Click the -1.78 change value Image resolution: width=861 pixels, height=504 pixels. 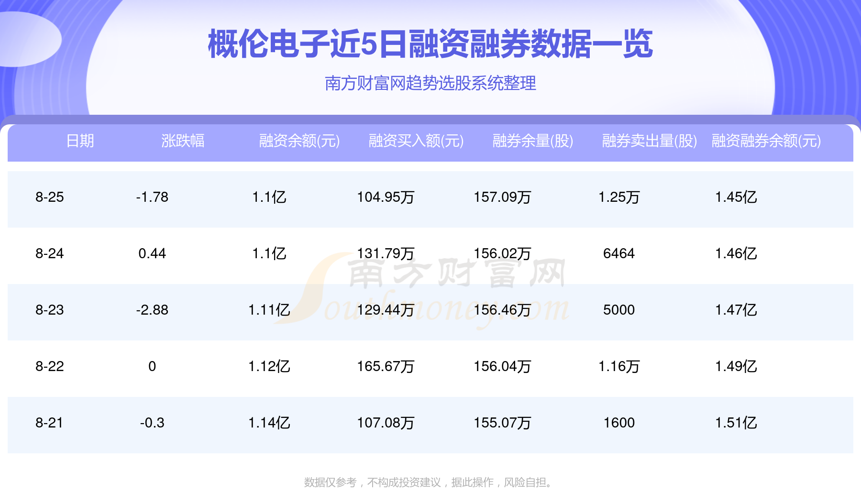pos(152,197)
